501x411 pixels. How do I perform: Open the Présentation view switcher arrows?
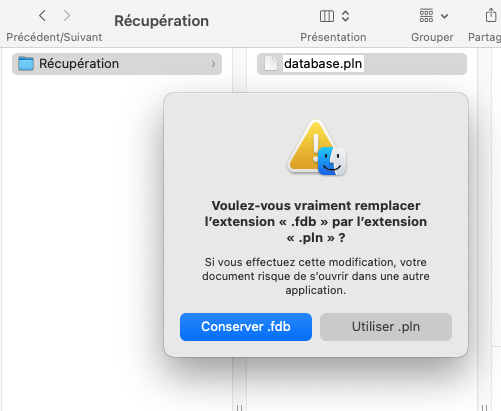346,16
